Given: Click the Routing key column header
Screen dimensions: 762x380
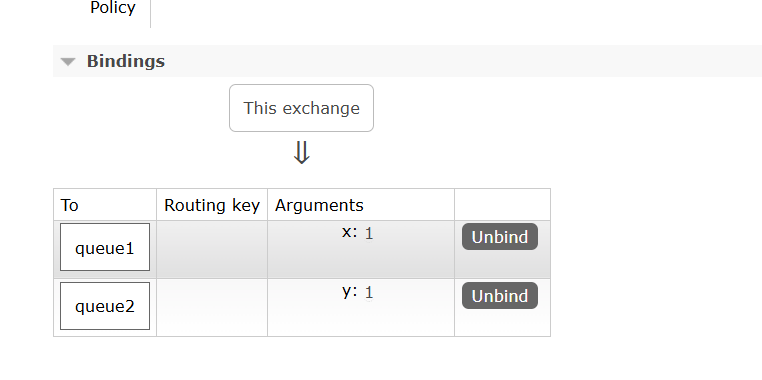Looking at the screenshot, I should click(x=212, y=205).
